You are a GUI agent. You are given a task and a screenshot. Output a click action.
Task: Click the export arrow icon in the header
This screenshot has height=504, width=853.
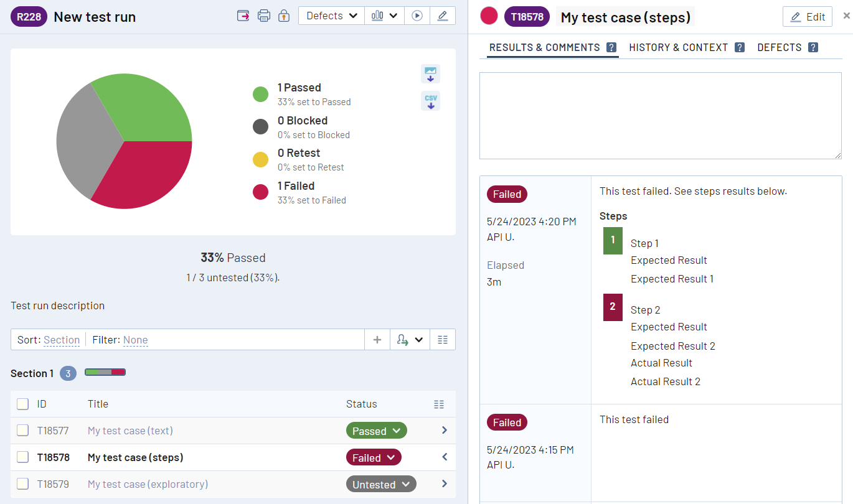(x=243, y=16)
